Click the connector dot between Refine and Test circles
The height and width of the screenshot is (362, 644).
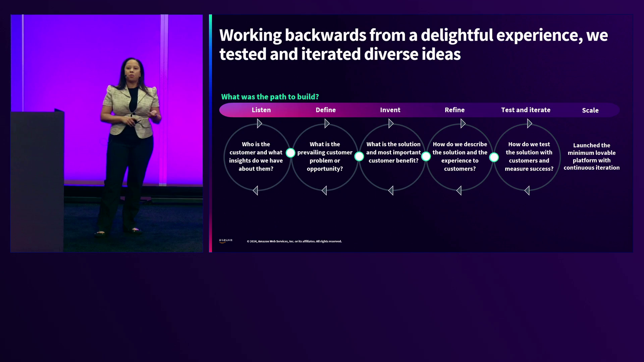point(494,157)
